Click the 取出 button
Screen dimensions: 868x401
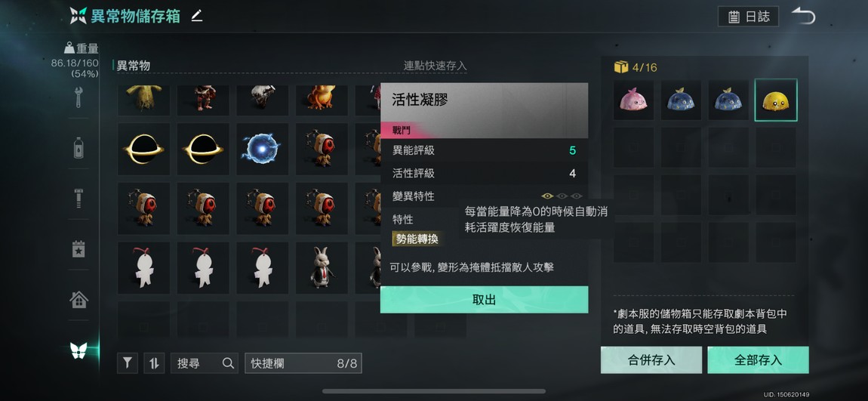(484, 300)
